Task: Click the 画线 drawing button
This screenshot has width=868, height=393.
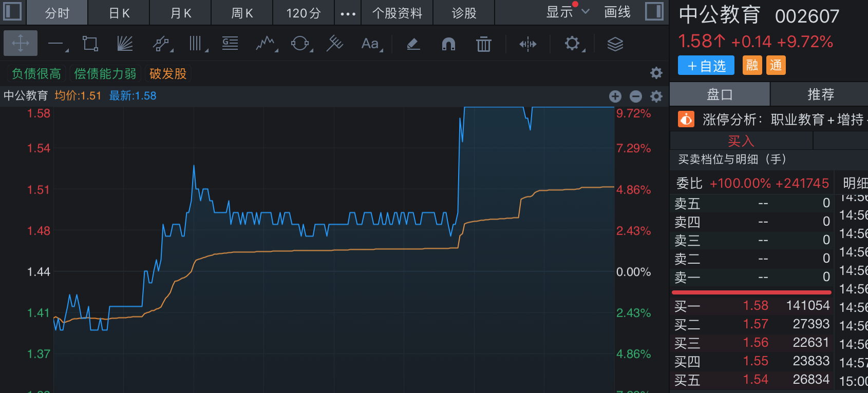Action: (617, 12)
